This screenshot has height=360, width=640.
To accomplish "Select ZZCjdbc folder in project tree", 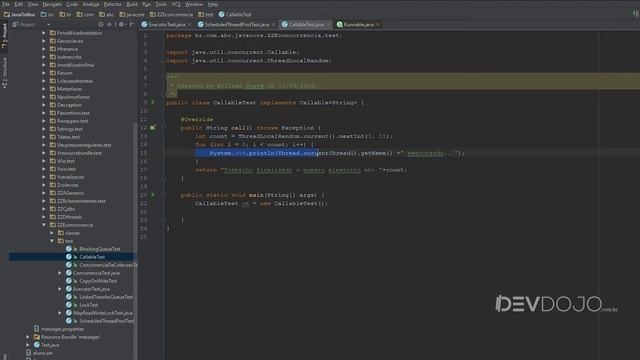I will coord(66,209).
